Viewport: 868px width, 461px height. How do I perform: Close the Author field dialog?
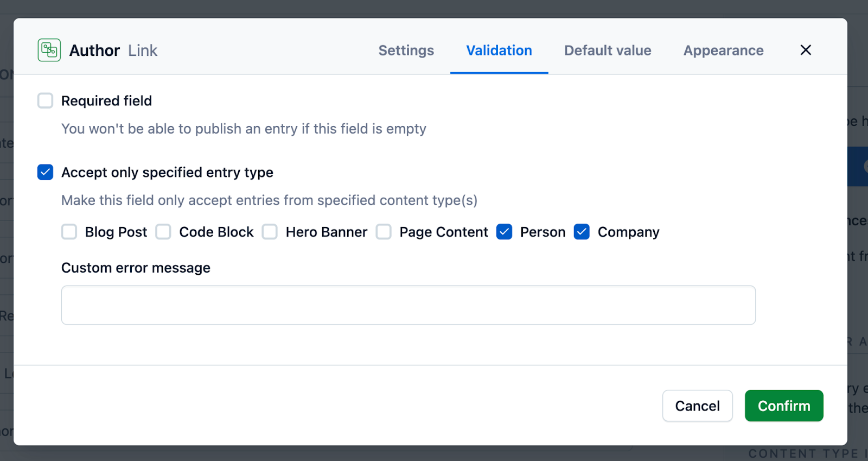click(x=806, y=50)
